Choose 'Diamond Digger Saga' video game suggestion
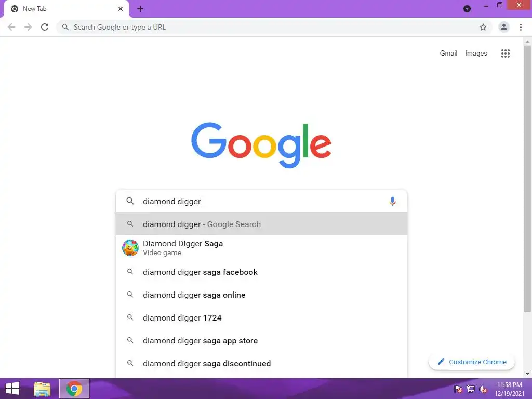Image resolution: width=532 pixels, height=399 pixels. [x=262, y=248]
